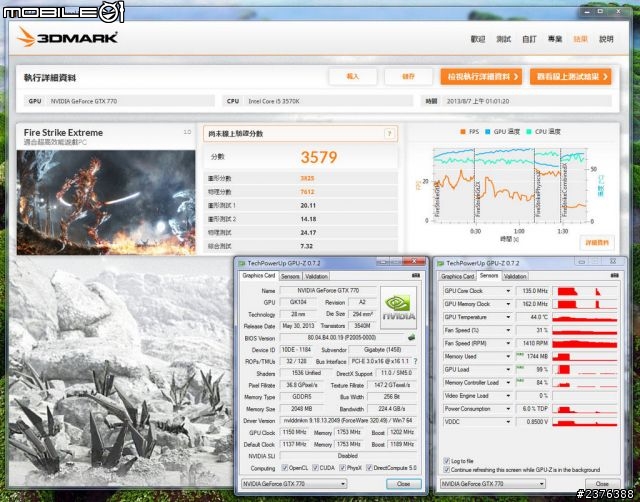Viewport: 640px width, 502px height.
Task: Click the 詳細資料 button under the chart
Action: coord(597,243)
